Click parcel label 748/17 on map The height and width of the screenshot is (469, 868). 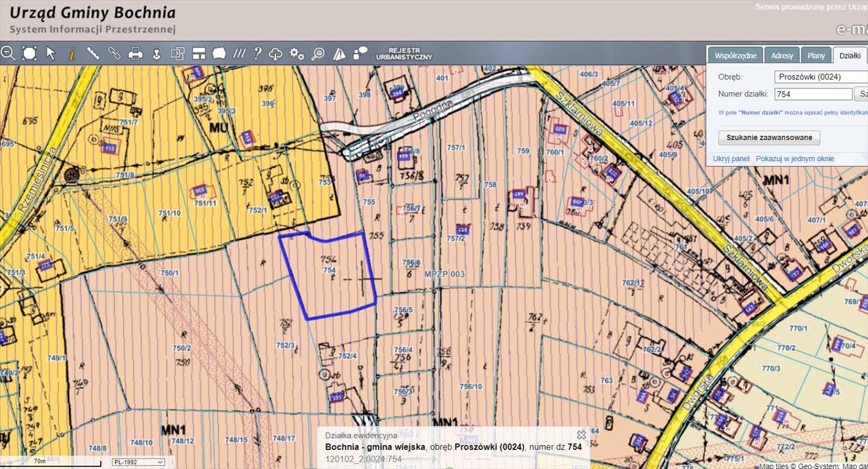click(284, 438)
